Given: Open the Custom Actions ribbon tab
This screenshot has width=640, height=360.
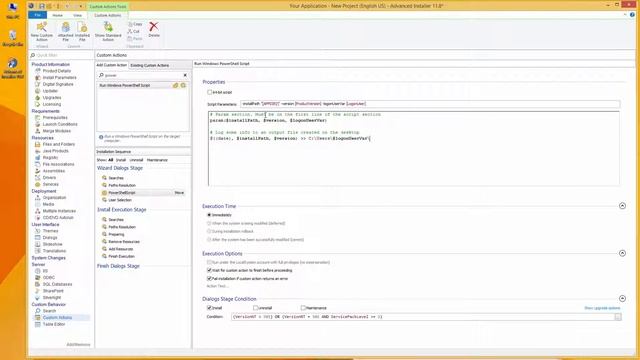Looking at the screenshot, I should (108, 15).
